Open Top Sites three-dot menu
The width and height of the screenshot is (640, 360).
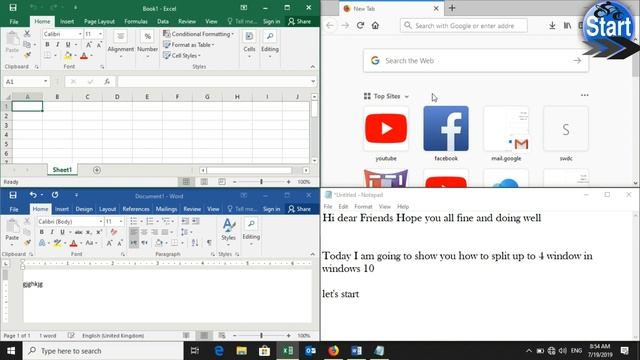tap(584, 95)
